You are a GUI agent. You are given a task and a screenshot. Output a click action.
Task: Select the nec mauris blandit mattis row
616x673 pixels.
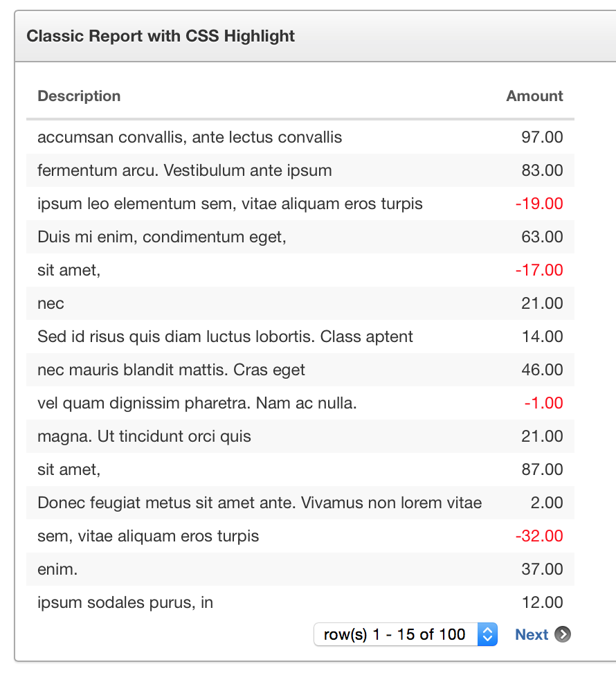coord(300,370)
